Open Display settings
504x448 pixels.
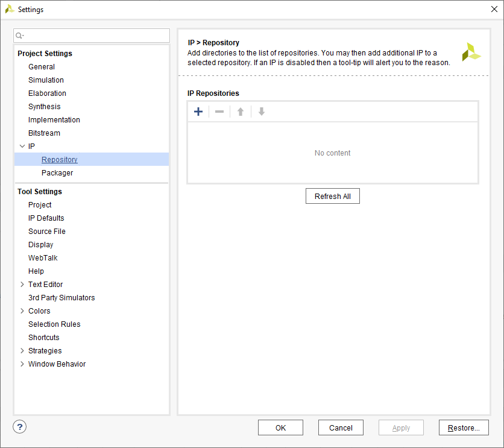tap(41, 245)
